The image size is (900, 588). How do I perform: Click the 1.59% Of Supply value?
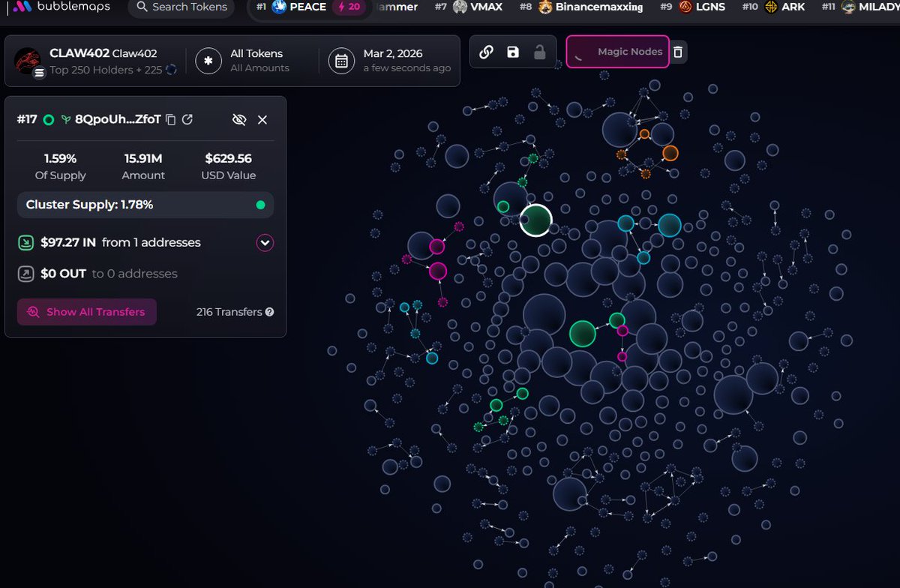point(60,159)
